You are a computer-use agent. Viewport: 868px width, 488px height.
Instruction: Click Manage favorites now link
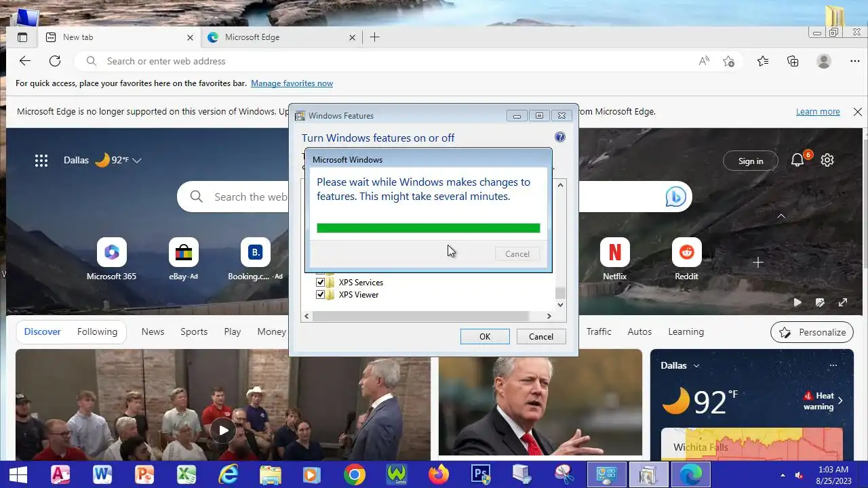click(x=292, y=83)
